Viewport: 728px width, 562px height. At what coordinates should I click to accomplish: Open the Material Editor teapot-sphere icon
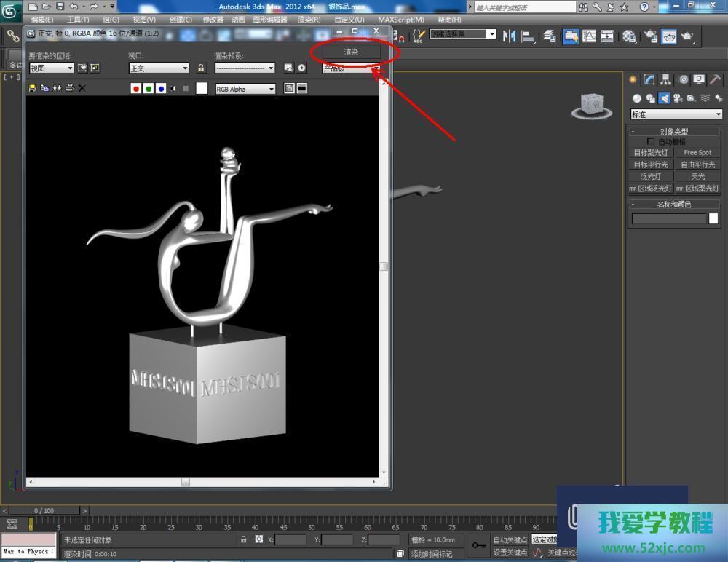pos(629,36)
